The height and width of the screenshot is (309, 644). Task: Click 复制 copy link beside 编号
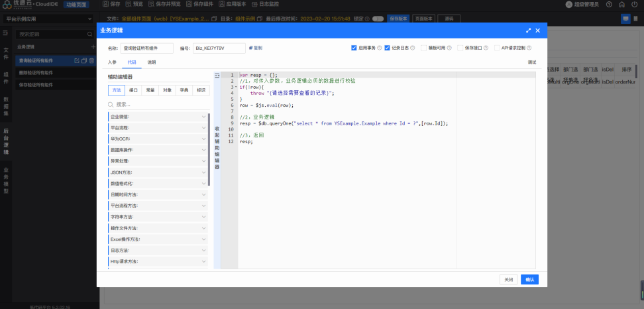[256, 48]
